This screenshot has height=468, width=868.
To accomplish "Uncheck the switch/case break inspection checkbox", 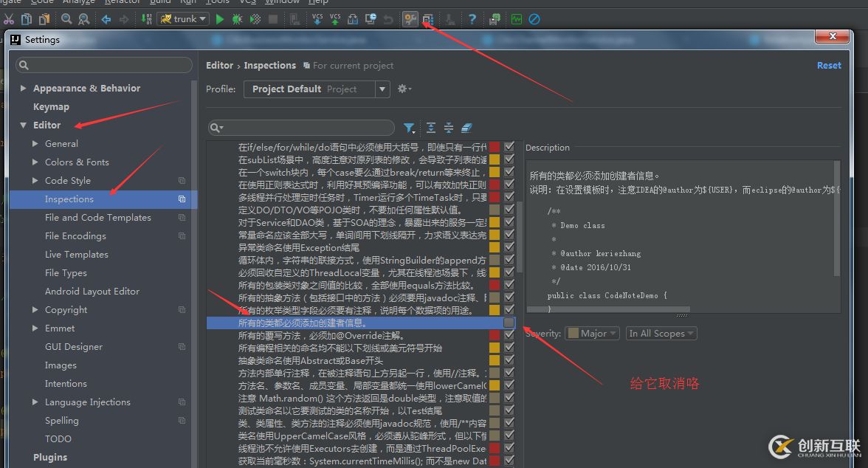I will [509, 172].
